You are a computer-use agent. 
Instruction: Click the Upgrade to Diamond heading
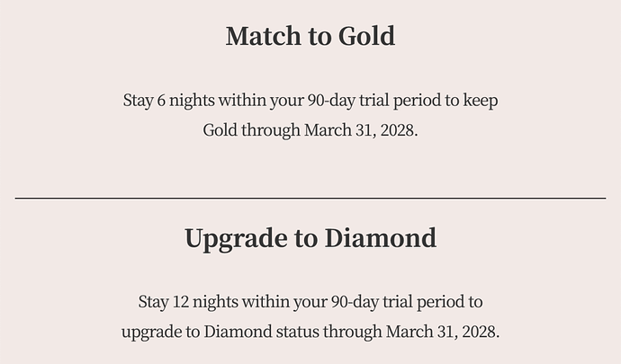(x=310, y=238)
